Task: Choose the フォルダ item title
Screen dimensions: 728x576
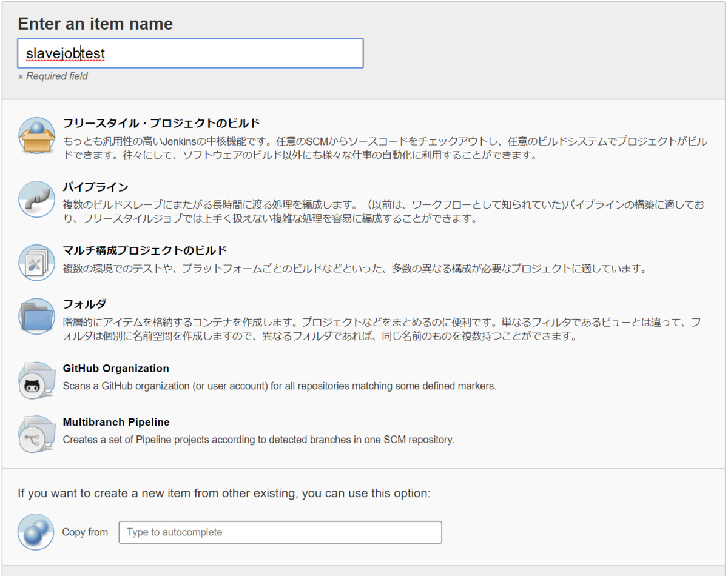Action: point(85,304)
